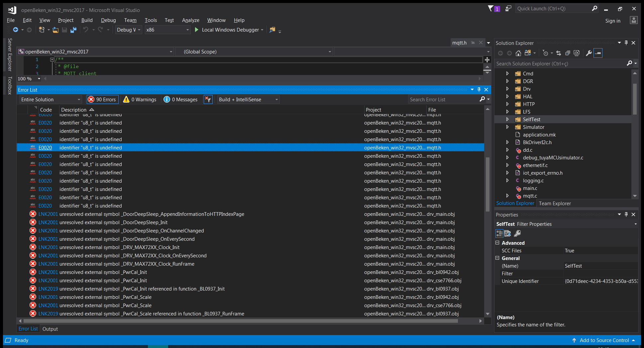Click the Categorized view icon in Properties
Image resolution: width=644 pixels, height=348 pixels.
[499, 233]
